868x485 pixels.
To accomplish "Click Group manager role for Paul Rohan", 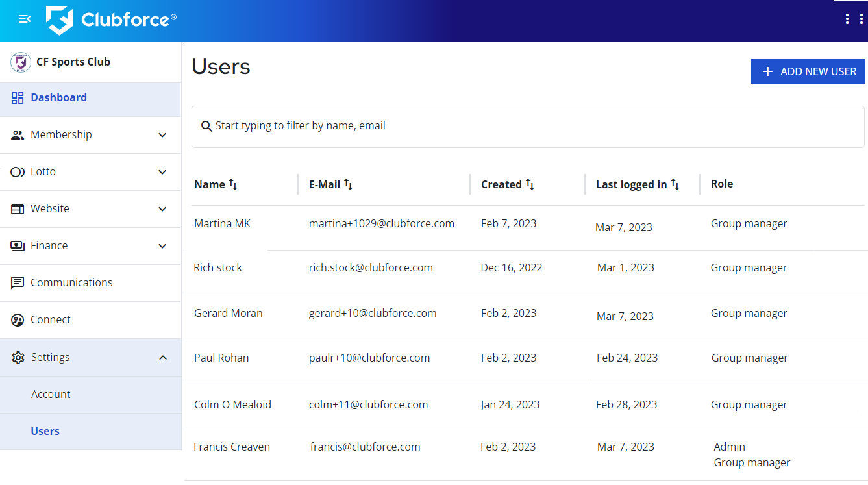I will pyautogui.click(x=750, y=358).
